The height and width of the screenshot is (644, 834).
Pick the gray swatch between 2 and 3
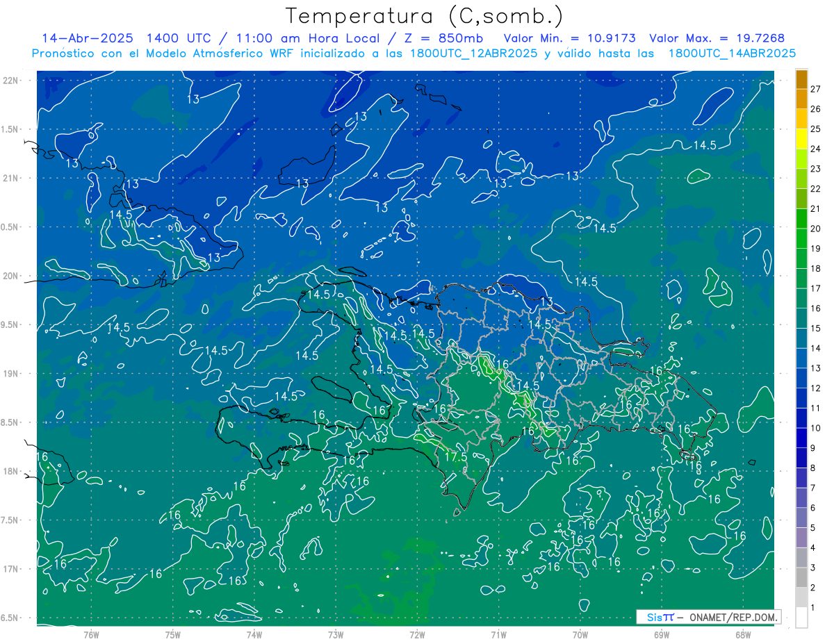pyautogui.click(x=801, y=577)
